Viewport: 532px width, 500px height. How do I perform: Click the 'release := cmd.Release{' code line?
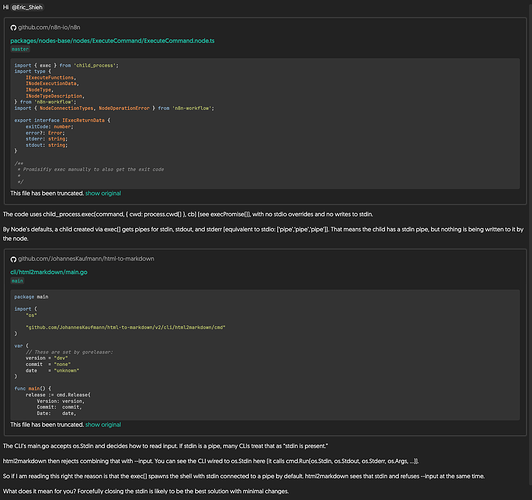[x=58, y=395]
